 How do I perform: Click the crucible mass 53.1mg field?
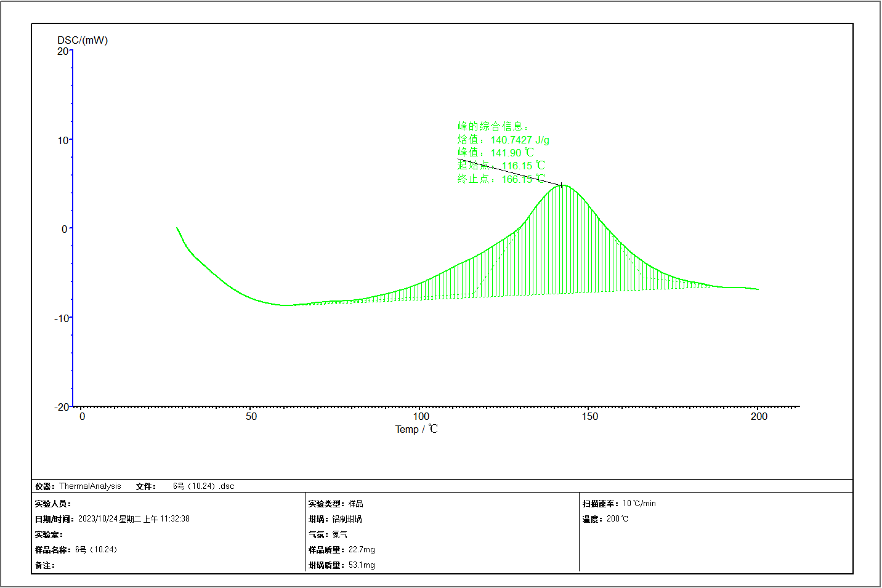coord(362,565)
